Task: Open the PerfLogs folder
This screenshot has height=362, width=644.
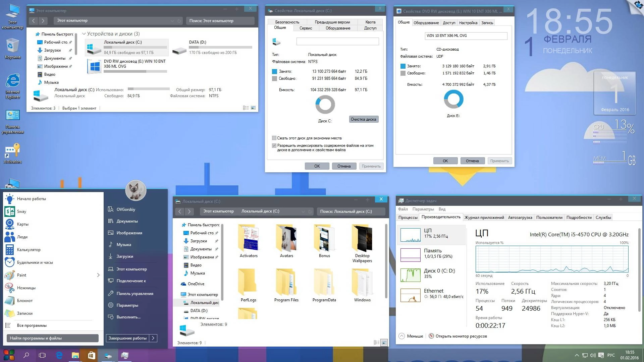Action: [249, 285]
